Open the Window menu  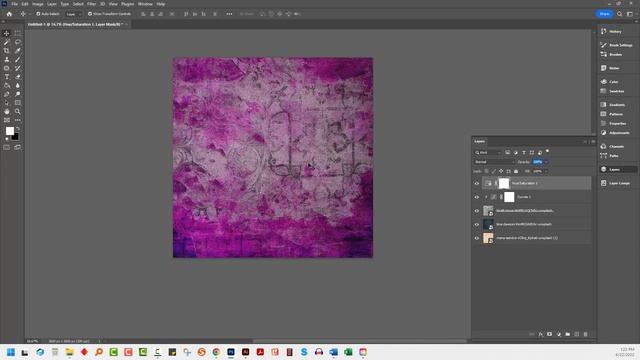tap(145, 4)
